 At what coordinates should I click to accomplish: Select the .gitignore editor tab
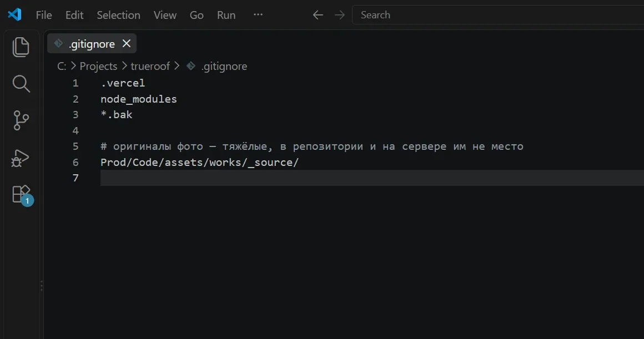(92, 44)
